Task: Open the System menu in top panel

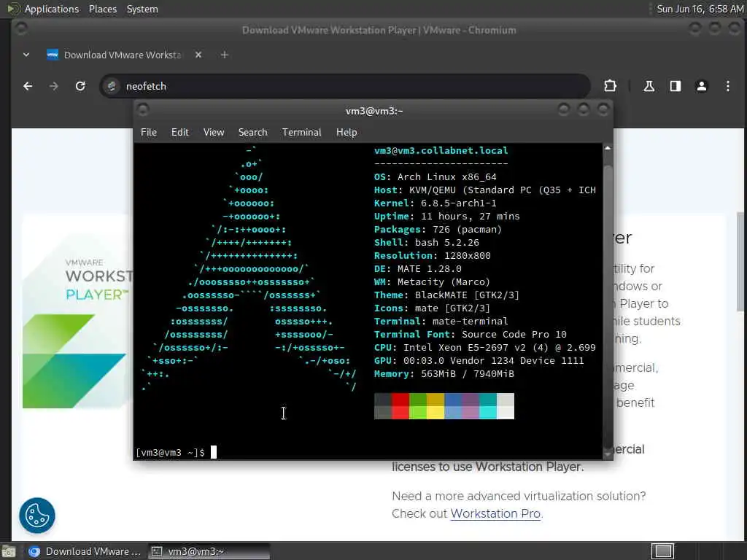Action: click(142, 9)
